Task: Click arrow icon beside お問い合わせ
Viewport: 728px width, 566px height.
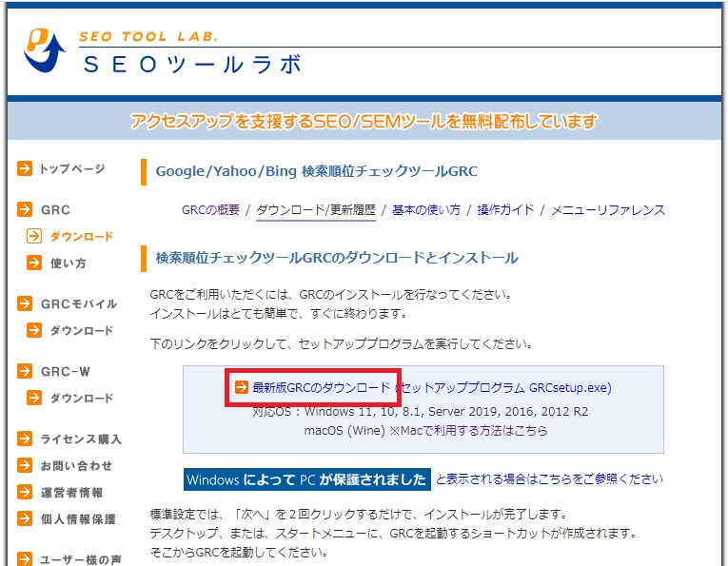Action: click(25, 465)
